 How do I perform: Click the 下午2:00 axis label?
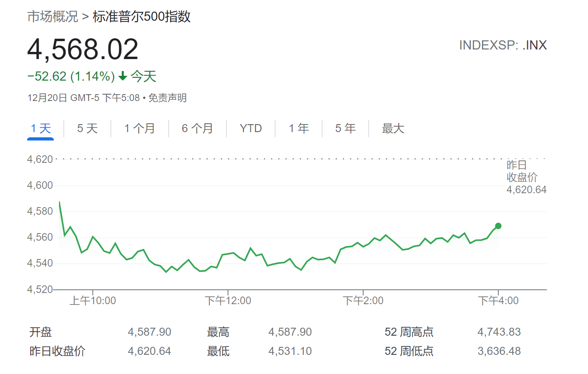point(363,301)
